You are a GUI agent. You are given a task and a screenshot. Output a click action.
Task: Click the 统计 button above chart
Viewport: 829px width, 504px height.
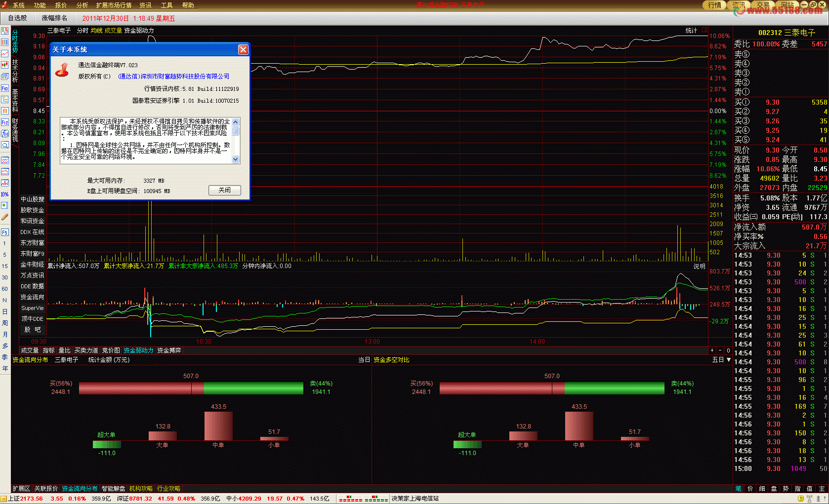click(691, 31)
